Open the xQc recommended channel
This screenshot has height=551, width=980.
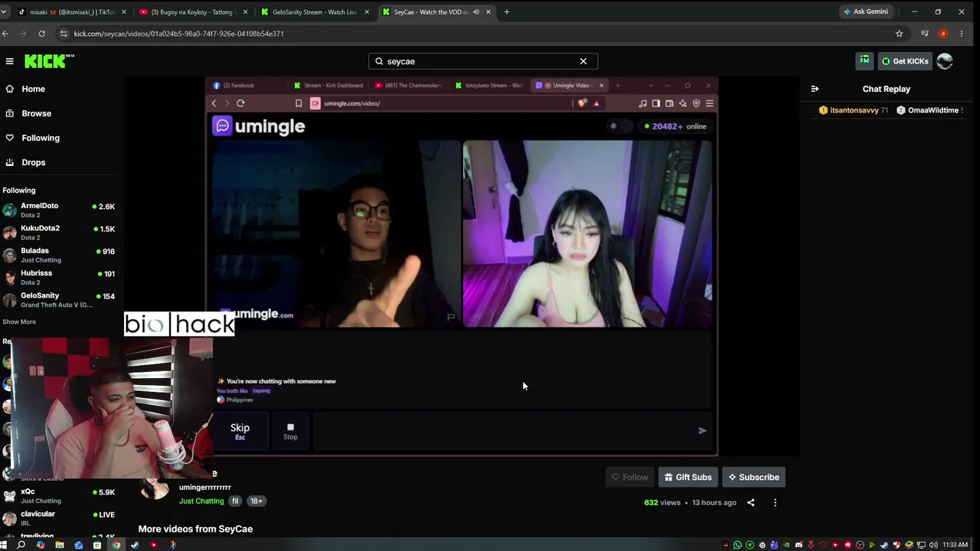59,496
